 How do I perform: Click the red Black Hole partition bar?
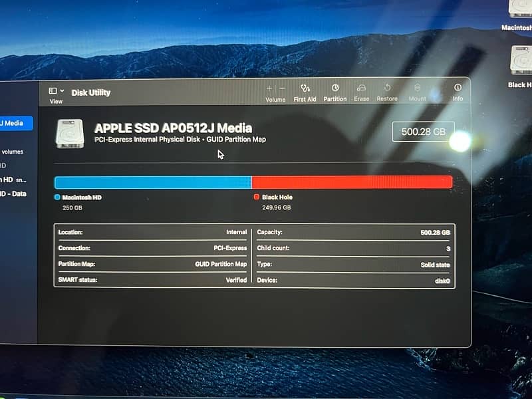pyautogui.click(x=352, y=182)
